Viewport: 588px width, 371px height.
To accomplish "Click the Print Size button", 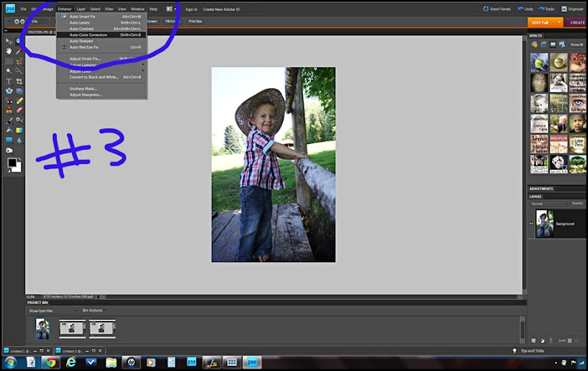I will [195, 21].
